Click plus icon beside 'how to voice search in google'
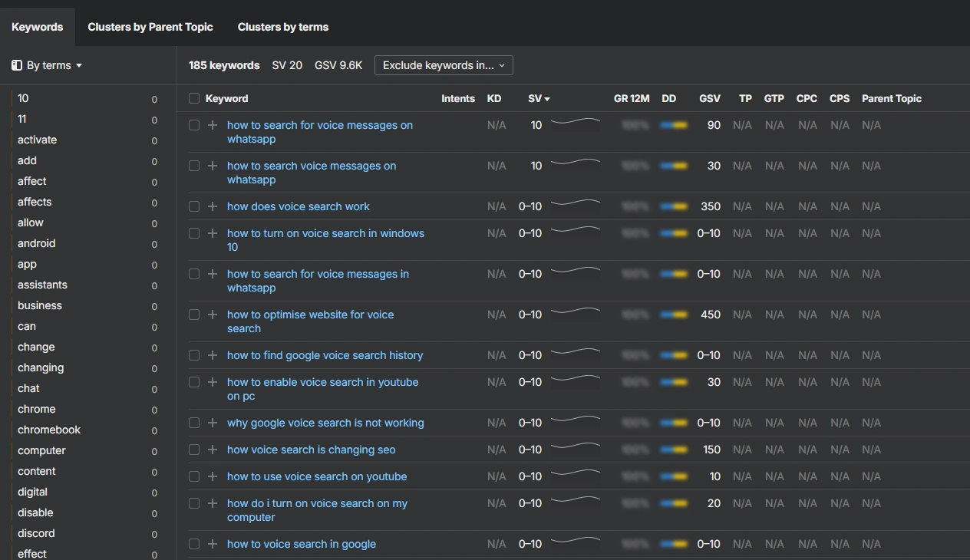 pos(213,544)
